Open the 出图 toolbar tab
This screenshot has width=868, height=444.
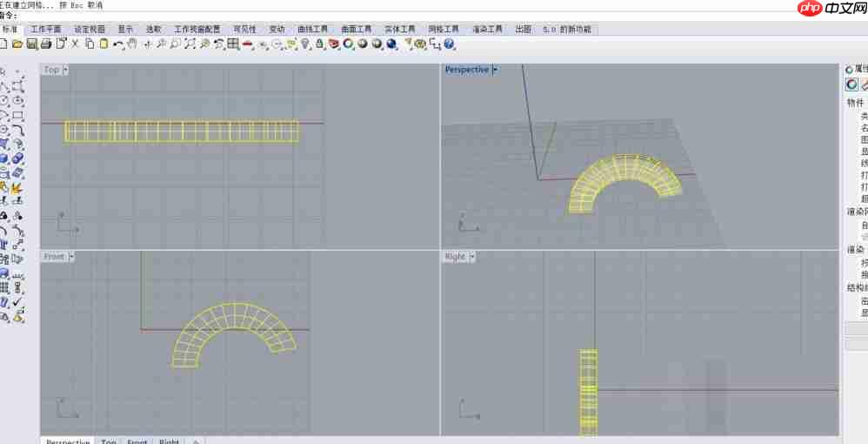point(523,30)
